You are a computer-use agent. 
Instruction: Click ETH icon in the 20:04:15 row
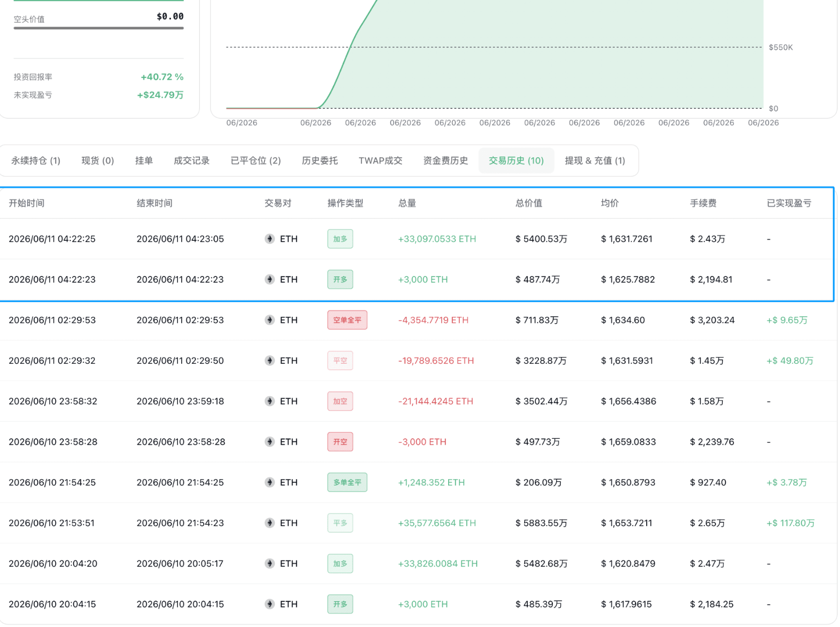[x=269, y=604]
